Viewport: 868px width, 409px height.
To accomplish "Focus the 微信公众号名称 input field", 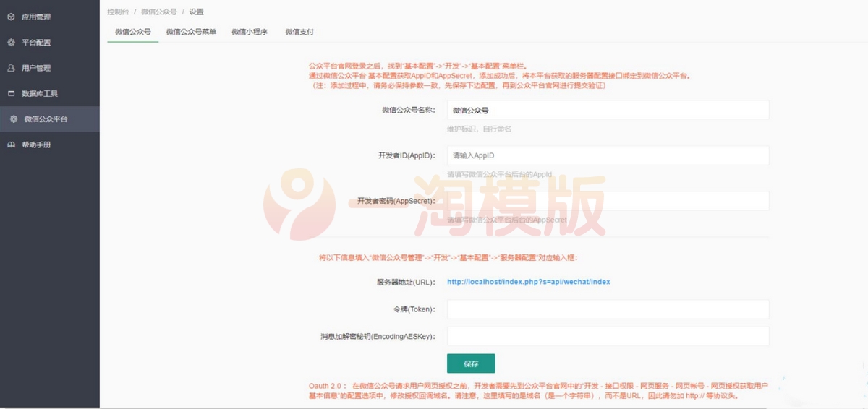I will [608, 110].
